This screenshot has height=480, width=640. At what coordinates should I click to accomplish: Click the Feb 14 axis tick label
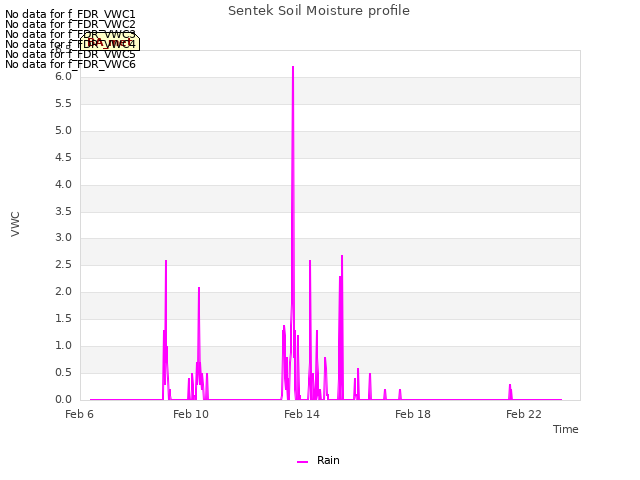[302, 414]
